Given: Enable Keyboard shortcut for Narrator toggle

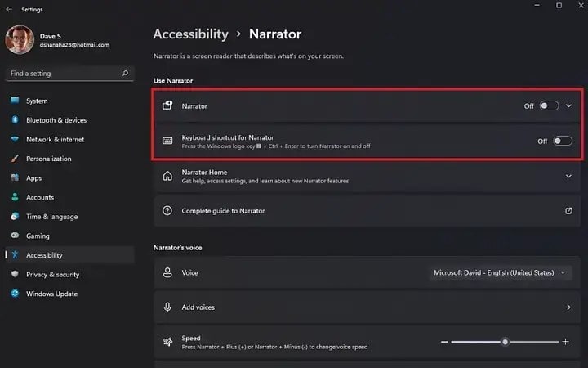Looking at the screenshot, I should pos(563,141).
